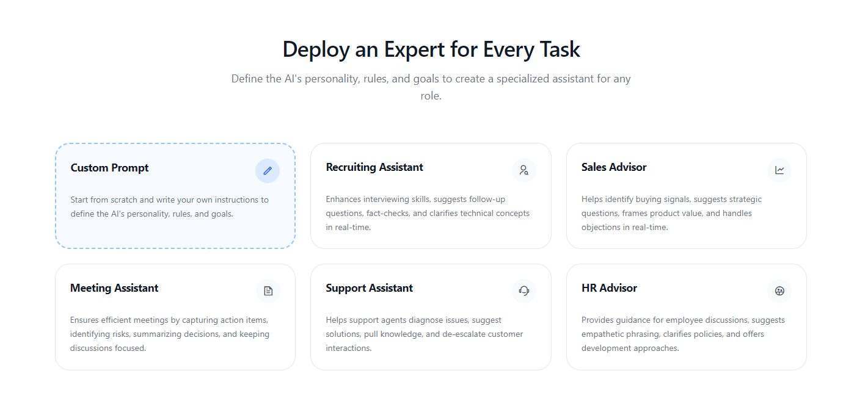Select the HR Advisor template

coord(686,316)
